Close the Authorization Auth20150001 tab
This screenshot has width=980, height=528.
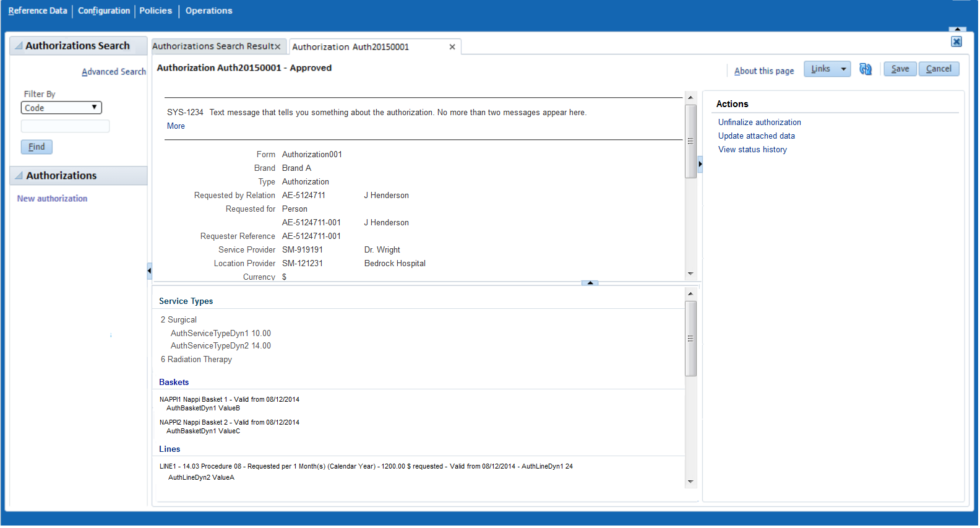453,47
